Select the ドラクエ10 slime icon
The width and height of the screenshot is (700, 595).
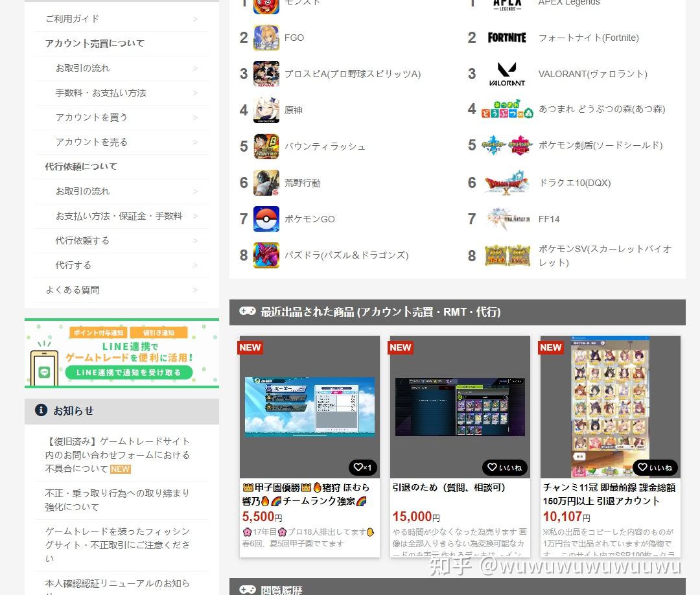(507, 183)
